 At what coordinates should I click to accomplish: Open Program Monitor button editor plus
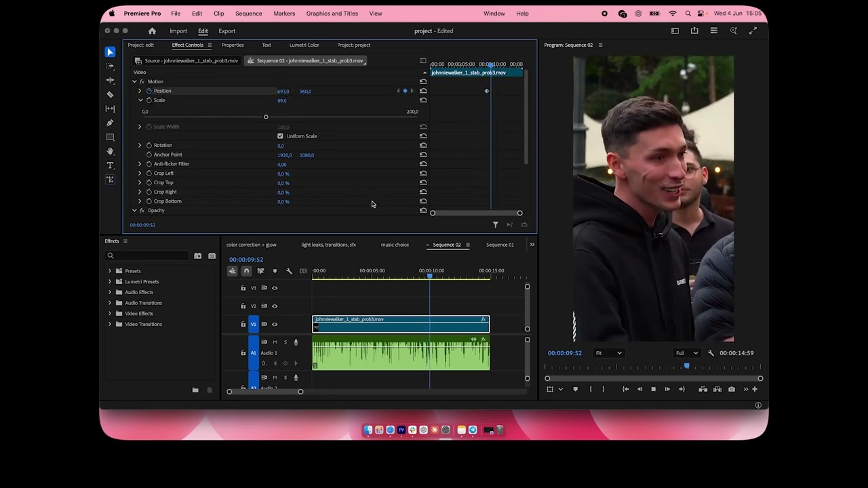(x=755, y=389)
